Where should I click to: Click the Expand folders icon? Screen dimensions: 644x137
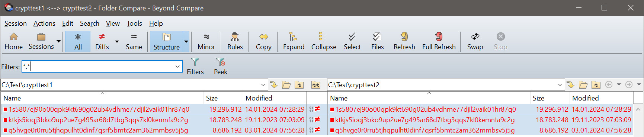pos(294,36)
